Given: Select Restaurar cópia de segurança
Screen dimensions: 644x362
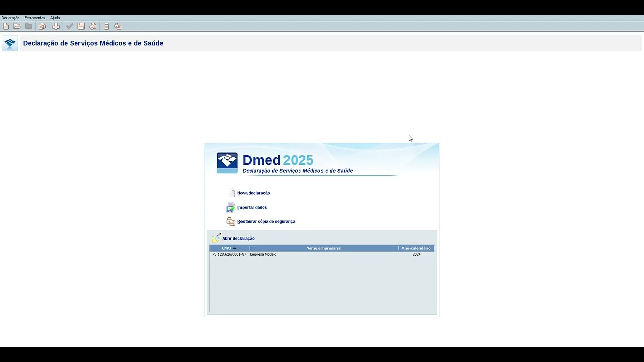Looking at the screenshot, I should pos(266,221).
